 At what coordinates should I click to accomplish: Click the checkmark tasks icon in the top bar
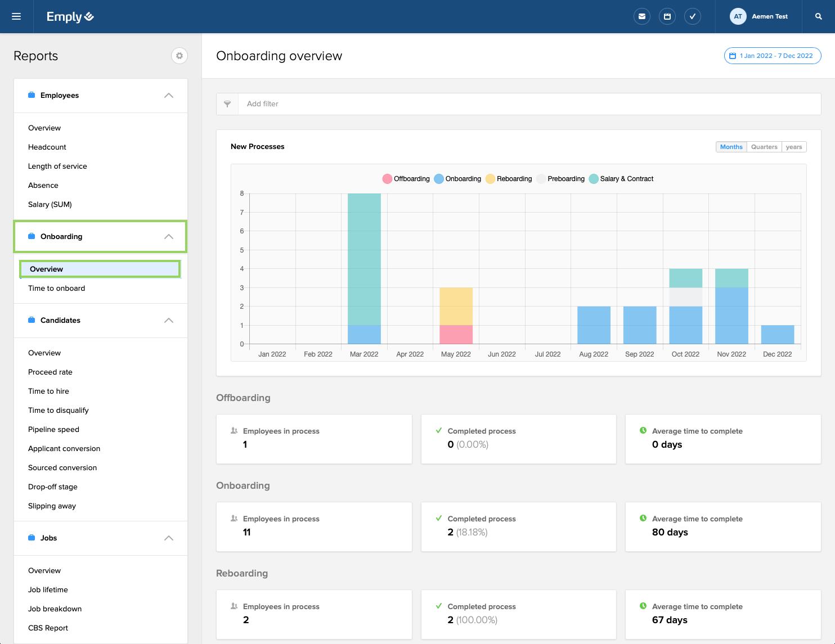pyautogui.click(x=693, y=16)
